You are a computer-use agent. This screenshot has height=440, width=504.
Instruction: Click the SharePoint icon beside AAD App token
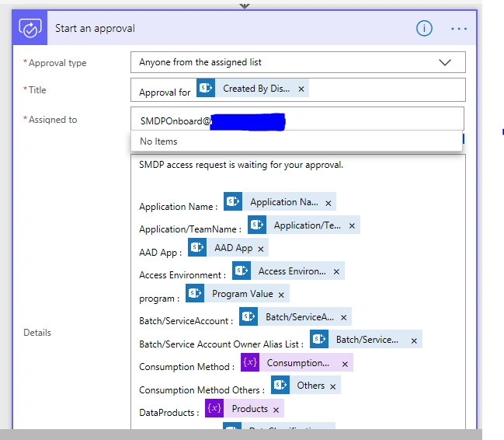197,247
